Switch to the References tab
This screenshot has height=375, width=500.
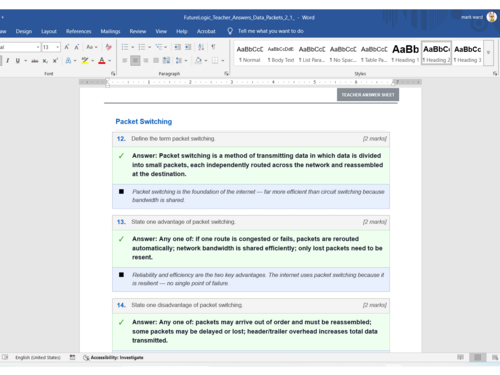78,31
